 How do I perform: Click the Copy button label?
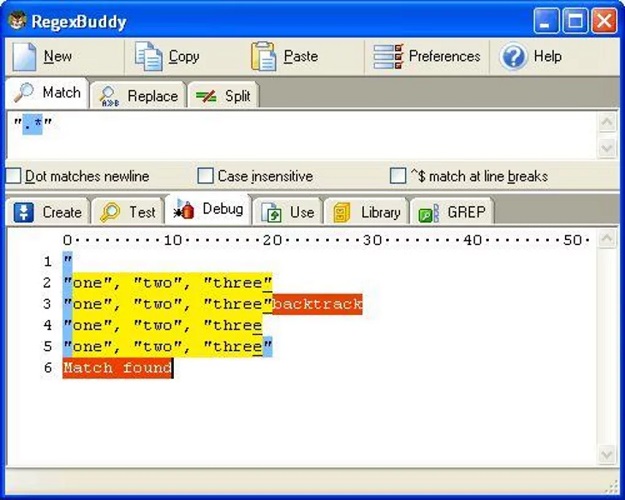184,56
